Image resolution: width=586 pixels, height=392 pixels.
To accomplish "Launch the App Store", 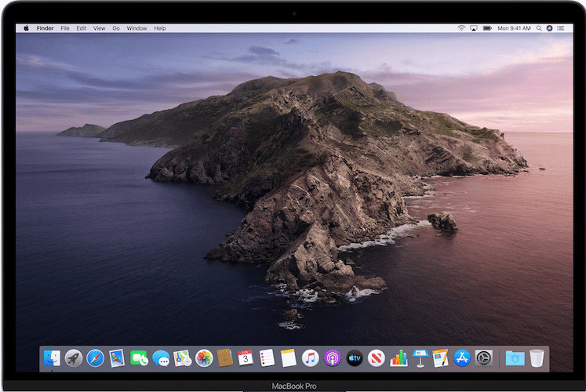I will coord(462,358).
